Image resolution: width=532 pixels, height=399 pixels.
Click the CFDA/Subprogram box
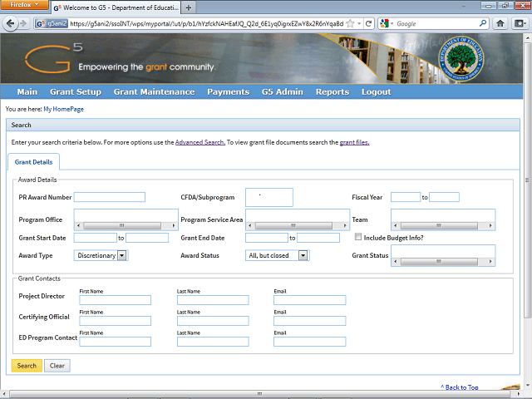point(269,198)
